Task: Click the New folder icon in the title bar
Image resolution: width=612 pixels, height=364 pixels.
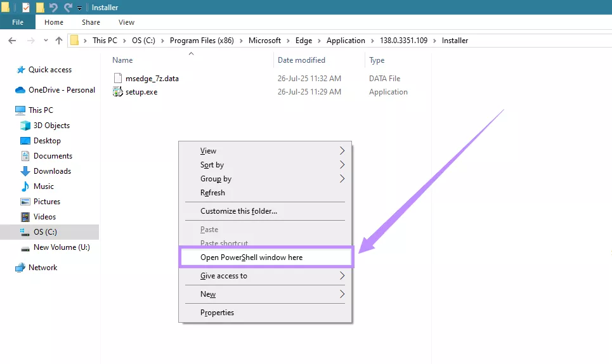Action: [x=40, y=8]
